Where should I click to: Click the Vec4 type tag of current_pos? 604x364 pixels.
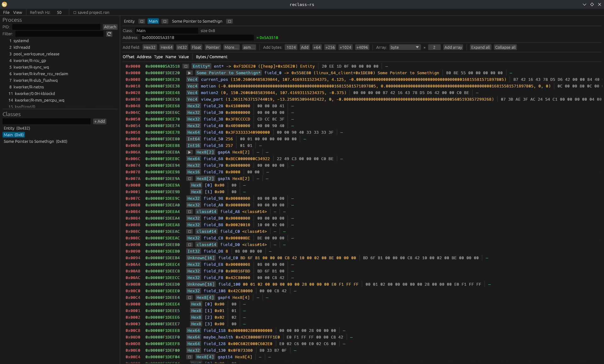click(x=192, y=80)
